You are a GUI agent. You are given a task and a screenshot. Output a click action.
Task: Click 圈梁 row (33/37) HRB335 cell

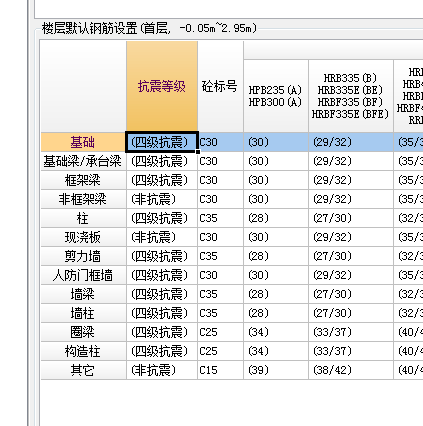[x=351, y=332]
